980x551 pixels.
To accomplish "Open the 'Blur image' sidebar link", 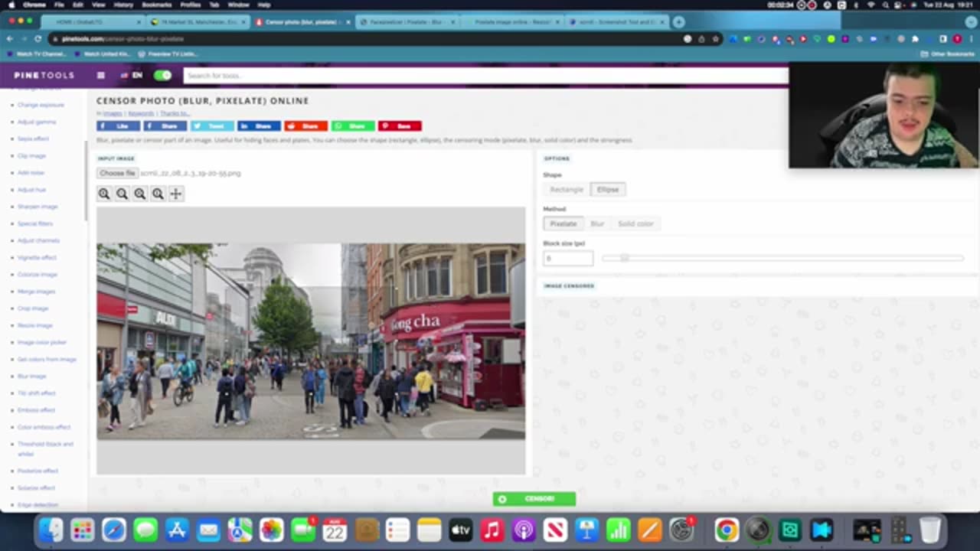I will click(x=32, y=376).
